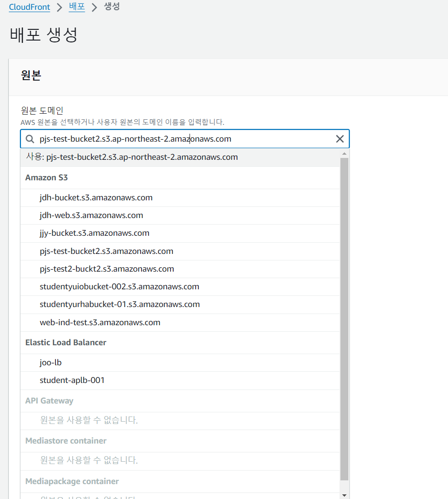Click the '배포 생성' page heading

(x=44, y=34)
